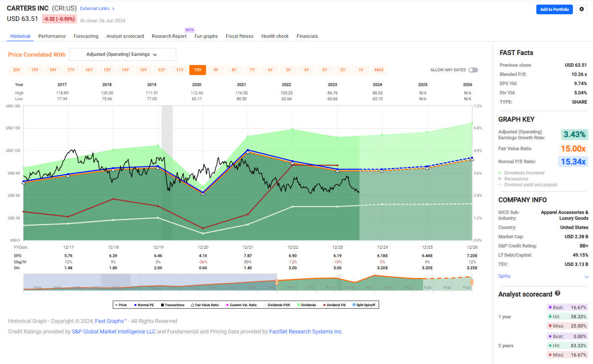Click the -0.32 (-0.50%) price change badge

coord(59,19)
